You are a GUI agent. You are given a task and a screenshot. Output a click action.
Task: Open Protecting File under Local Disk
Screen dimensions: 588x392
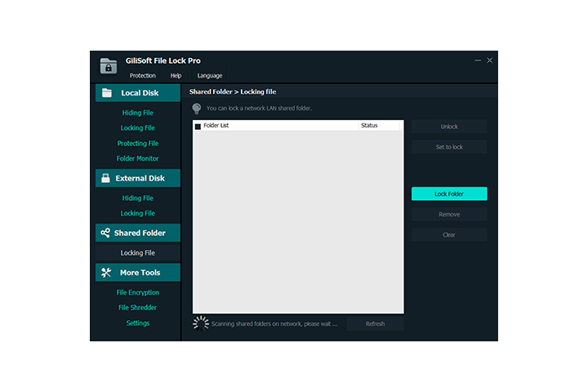(x=138, y=143)
